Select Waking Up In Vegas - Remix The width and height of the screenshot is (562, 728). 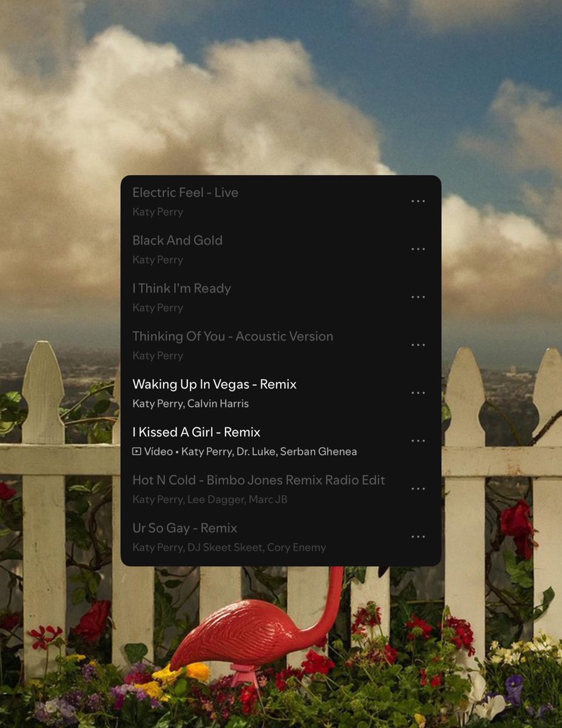click(x=215, y=384)
